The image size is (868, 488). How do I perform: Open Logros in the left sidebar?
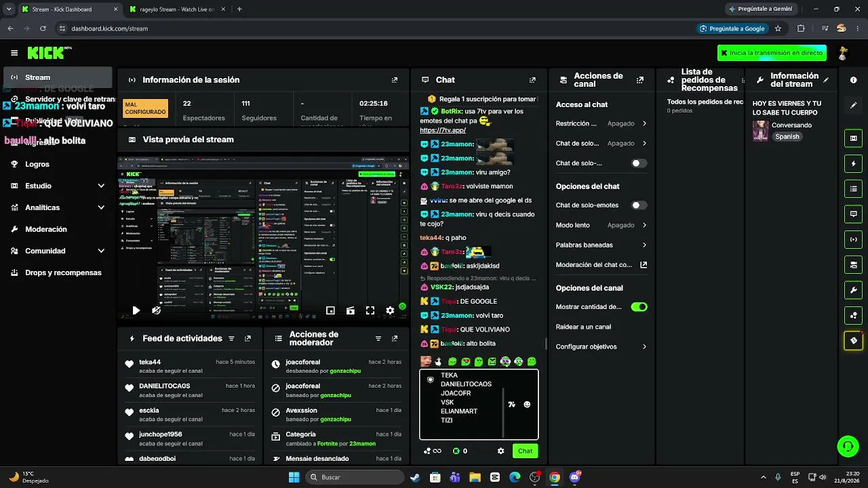pyautogui.click(x=58, y=164)
